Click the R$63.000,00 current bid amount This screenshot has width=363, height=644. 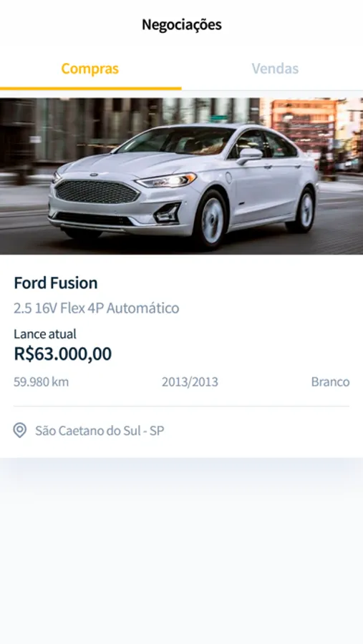(63, 353)
